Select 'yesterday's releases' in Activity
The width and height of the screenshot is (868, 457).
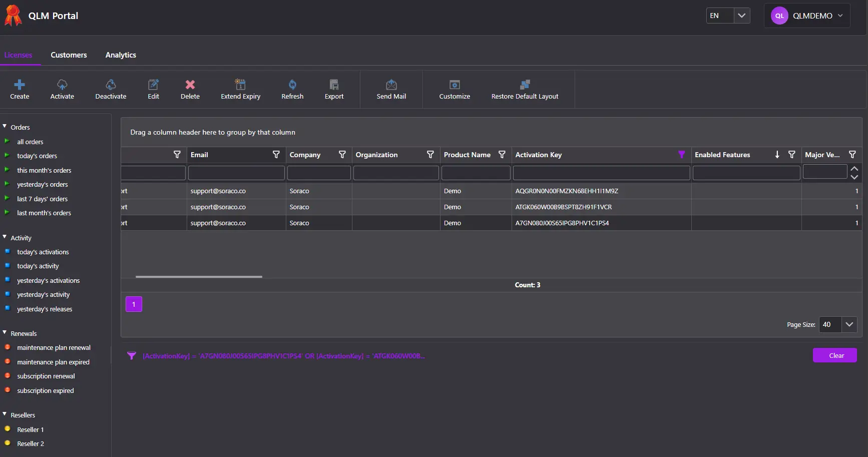pos(45,309)
